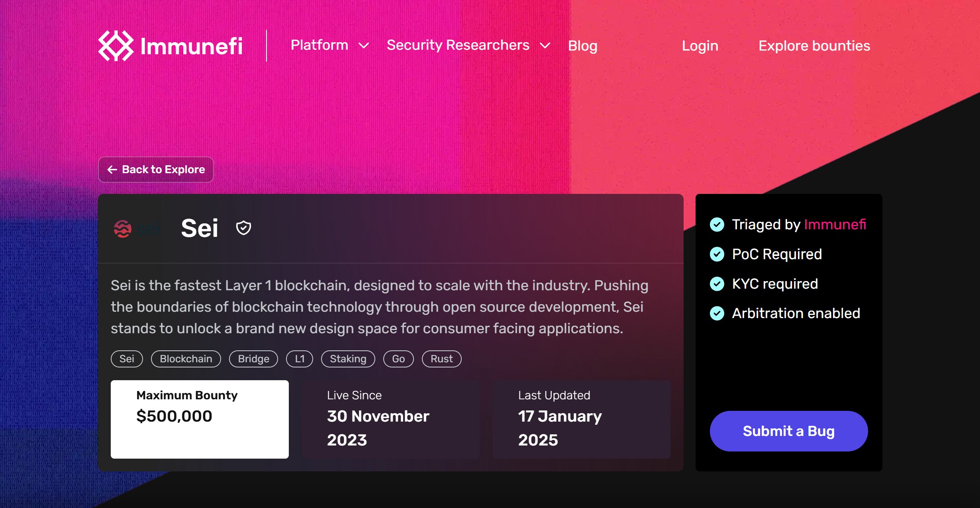This screenshot has height=508, width=980.
Task: Click the Arbitration enabled checkmark icon
Action: point(717,313)
